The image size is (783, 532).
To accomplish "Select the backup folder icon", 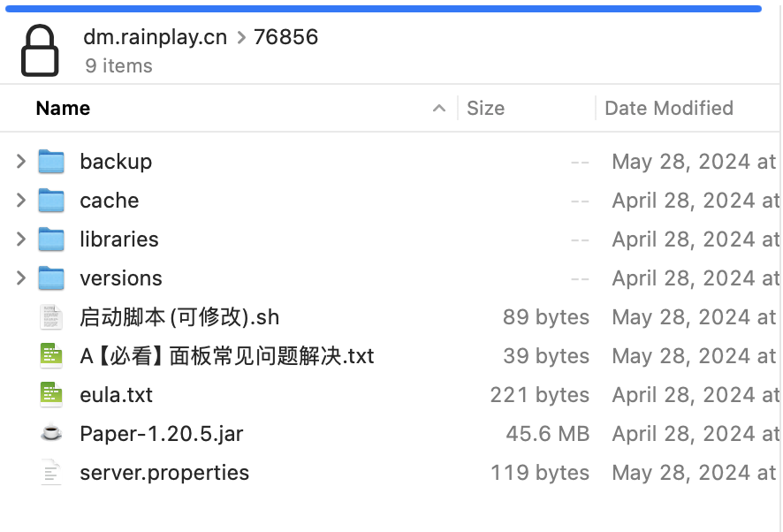I will tap(51, 162).
